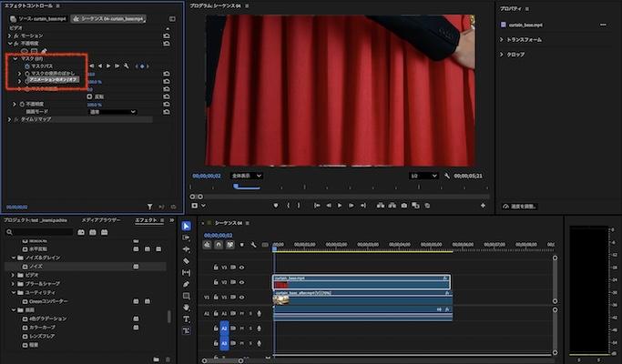The width and height of the screenshot is (622, 364).
Task: Toggle the mask path animation stopwatch
Action: (x=27, y=66)
